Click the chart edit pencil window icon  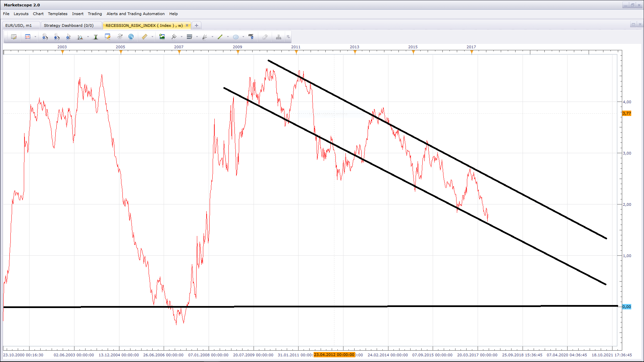click(107, 37)
